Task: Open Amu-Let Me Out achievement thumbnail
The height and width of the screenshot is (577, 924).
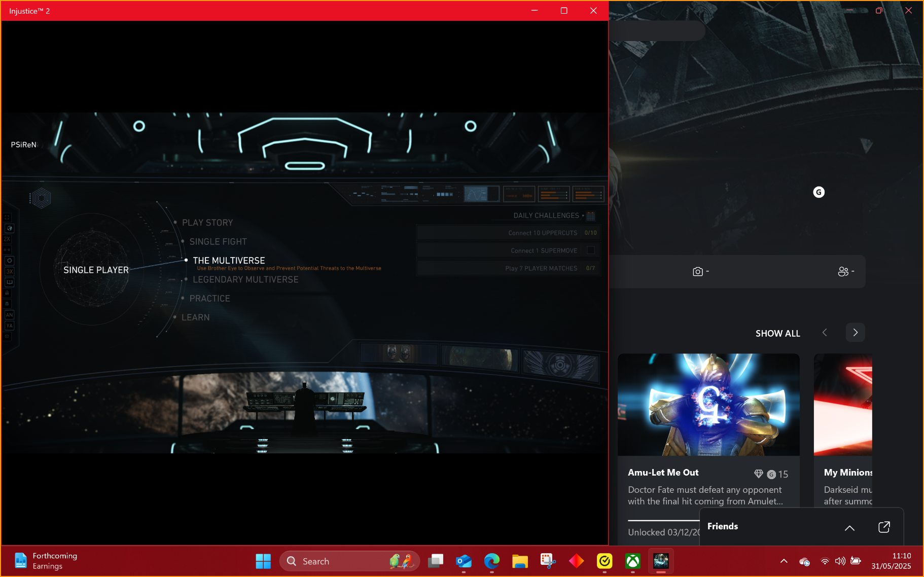Action: pyautogui.click(x=708, y=405)
